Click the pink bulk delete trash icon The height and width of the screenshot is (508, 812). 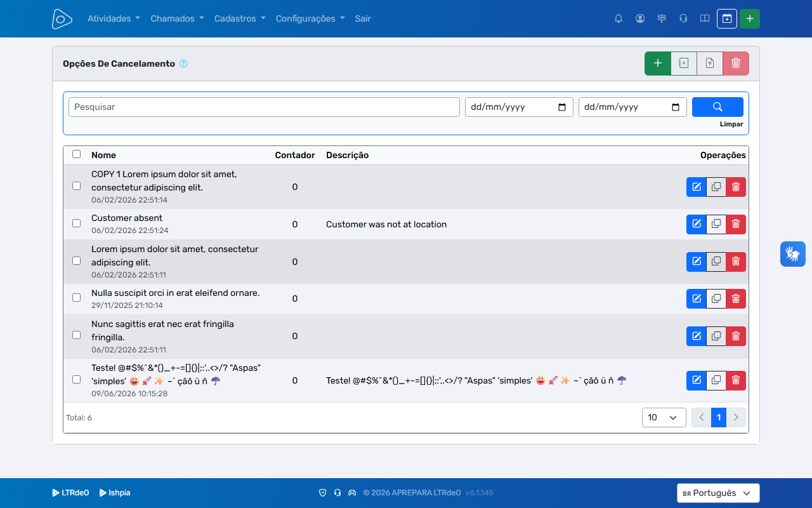pos(736,63)
